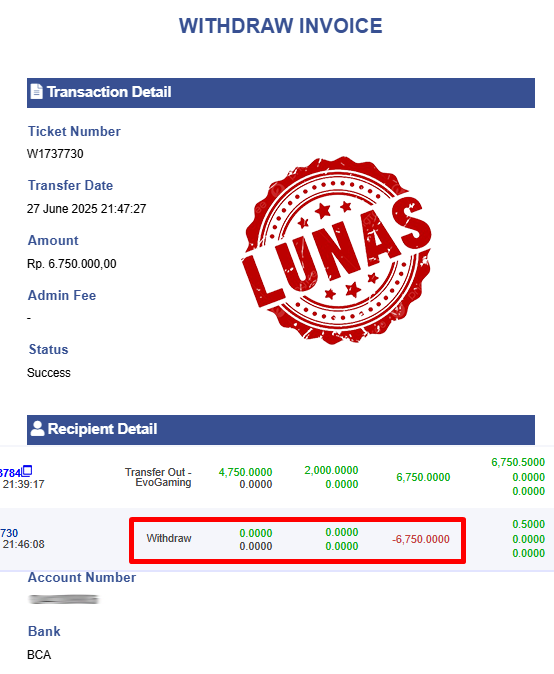Click the Withdraw row label
This screenshot has width=554, height=674.
click(x=169, y=538)
